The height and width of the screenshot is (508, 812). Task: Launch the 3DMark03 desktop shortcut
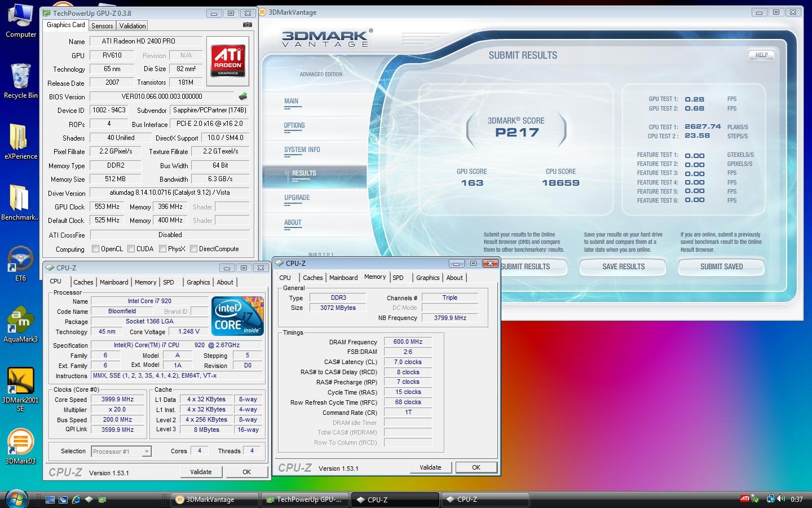20,446
